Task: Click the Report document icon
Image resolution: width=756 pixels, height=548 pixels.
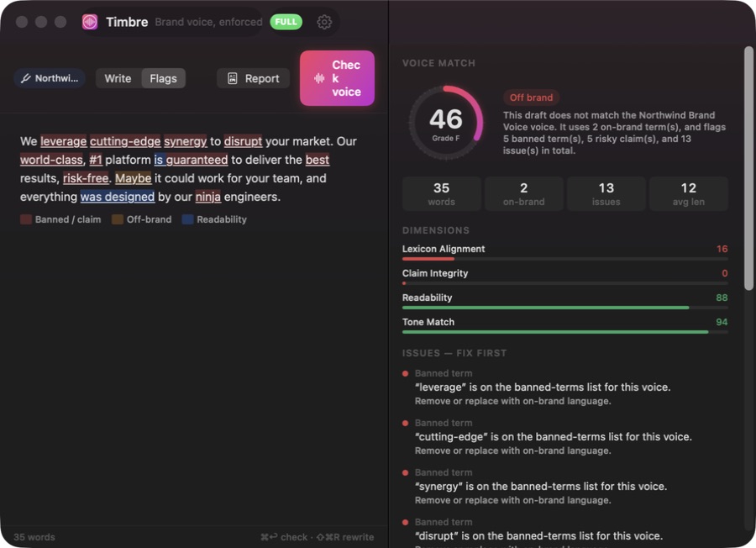Action: [x=233, y=78]
